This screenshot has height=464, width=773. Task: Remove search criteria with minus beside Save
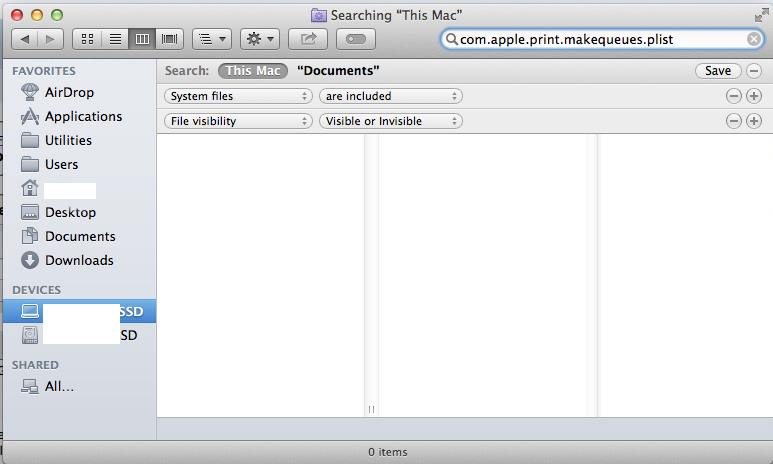754,71
